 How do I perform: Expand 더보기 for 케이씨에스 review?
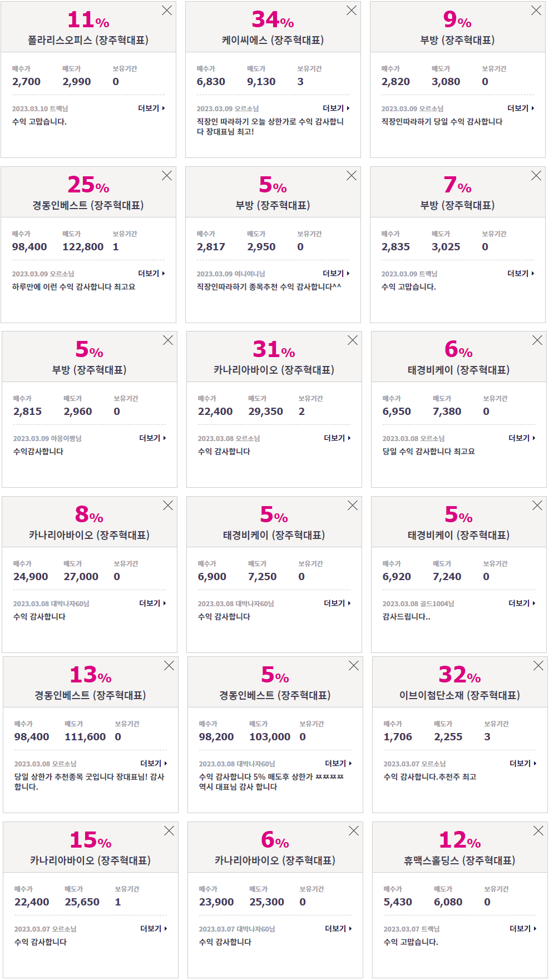pyautogui.click(x=336, y=108)
